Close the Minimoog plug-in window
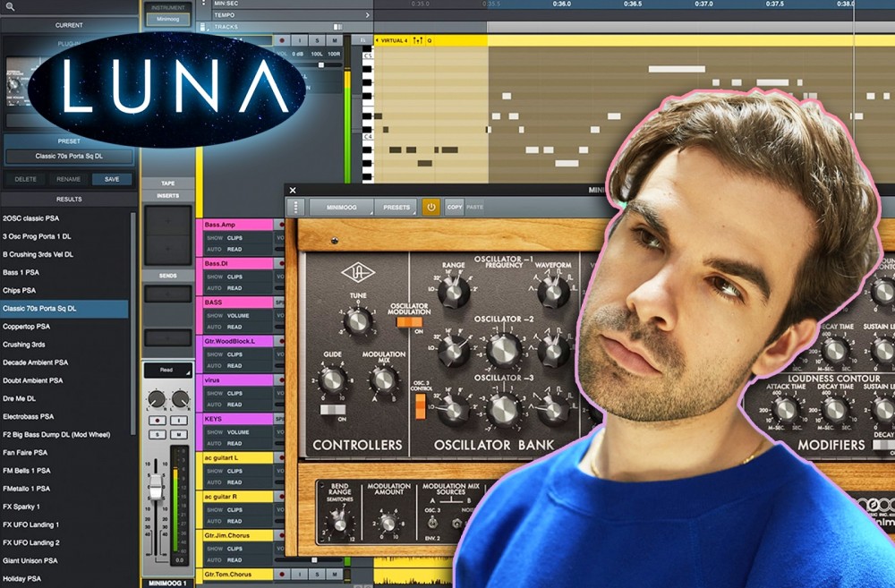 293,190
